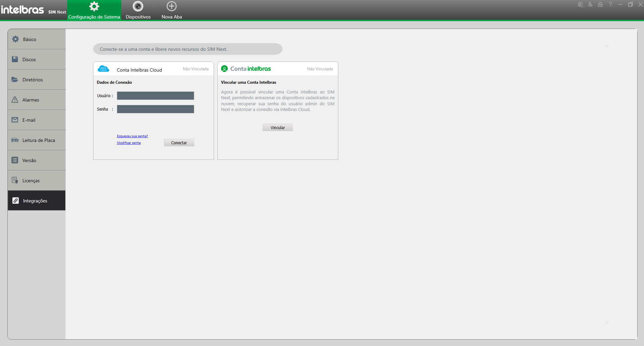Click the Intelbras SIM Next logo

click(33, 10)
